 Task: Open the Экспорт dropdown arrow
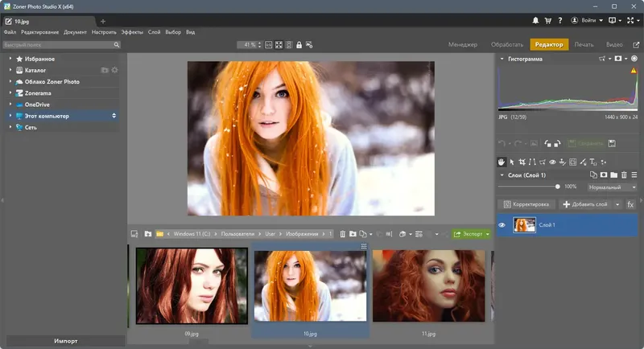tap(487, 234)
